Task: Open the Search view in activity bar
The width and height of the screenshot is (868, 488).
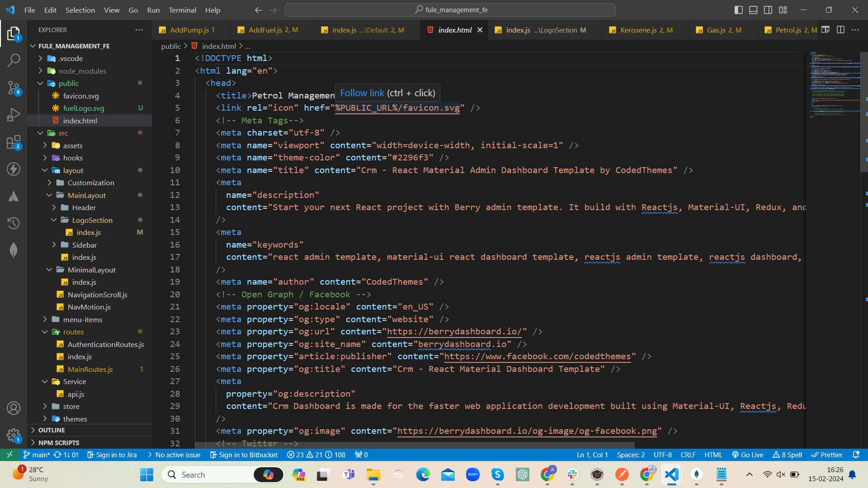Action: [14, 60]
